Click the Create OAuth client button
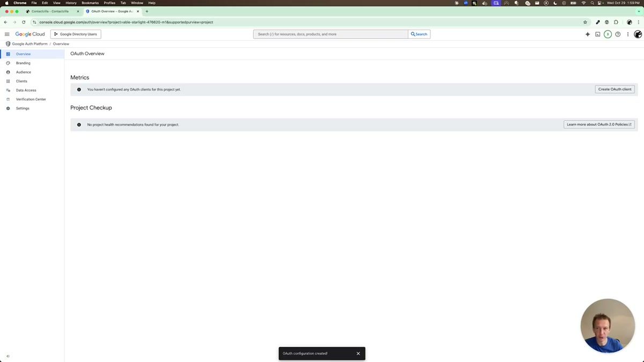 pyautogui.click(x=614, y=89)
